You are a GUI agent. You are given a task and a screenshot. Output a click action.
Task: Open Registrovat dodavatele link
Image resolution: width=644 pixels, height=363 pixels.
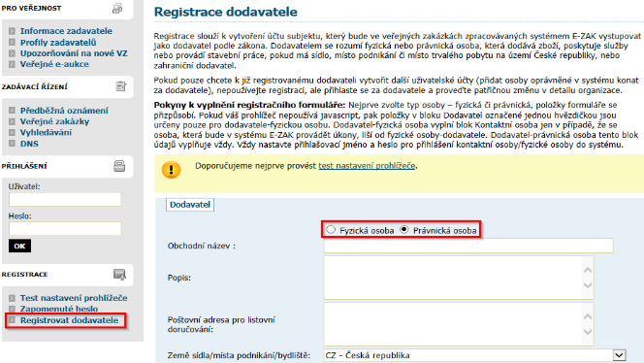69,320
